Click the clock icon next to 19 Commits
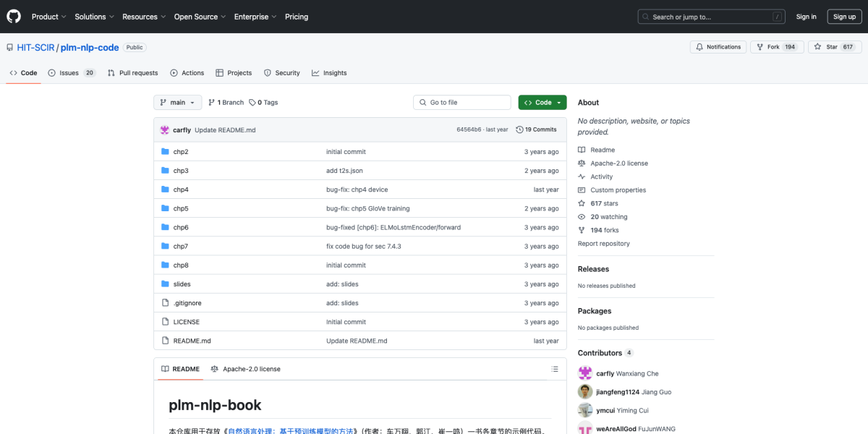The height and width of the screenshot is (434, 868). point(521,129)
